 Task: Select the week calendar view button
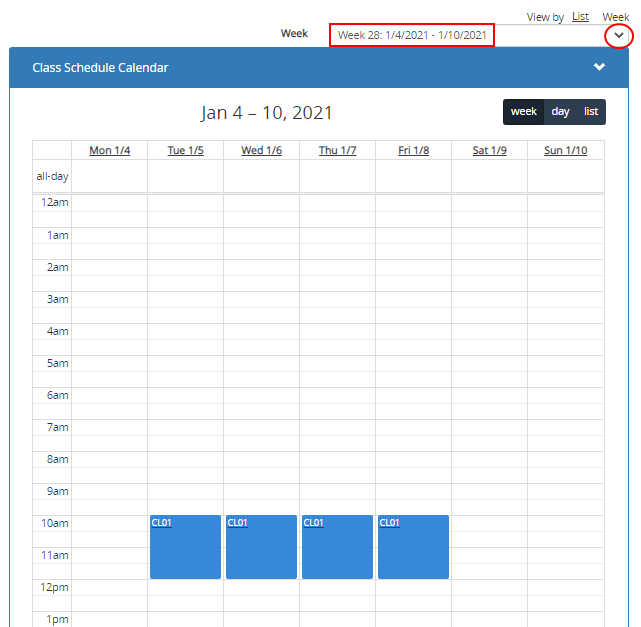523,112
